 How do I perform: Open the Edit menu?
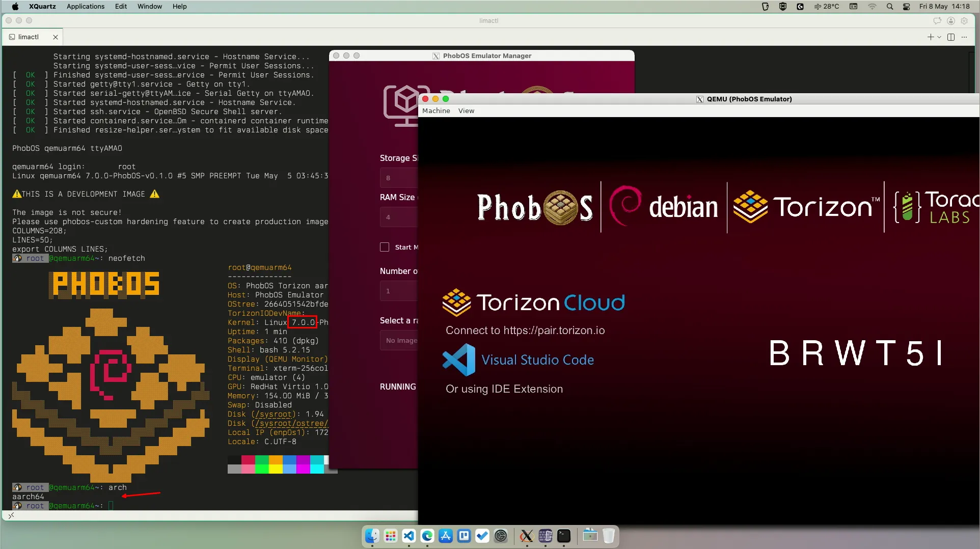pos(121,7)
